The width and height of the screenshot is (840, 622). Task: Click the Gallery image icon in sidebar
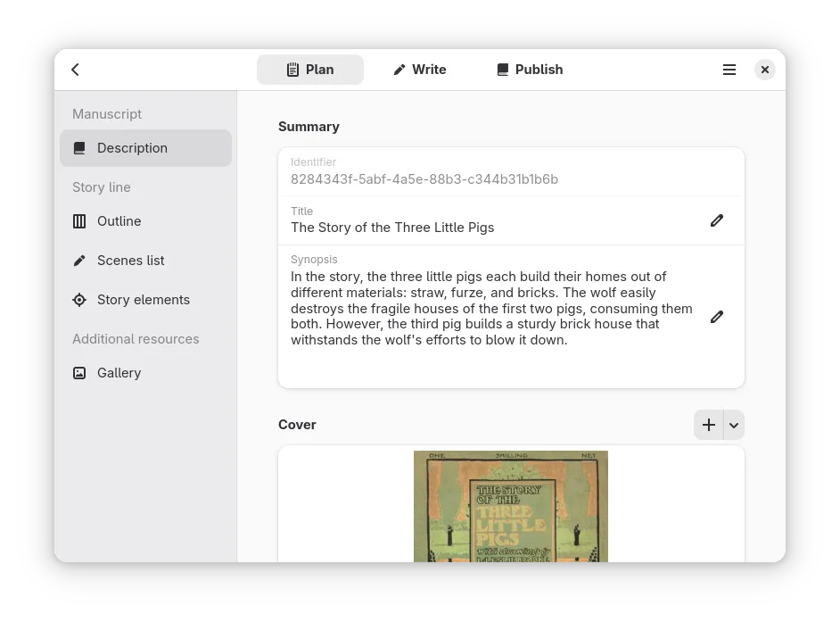click(79, 373)
